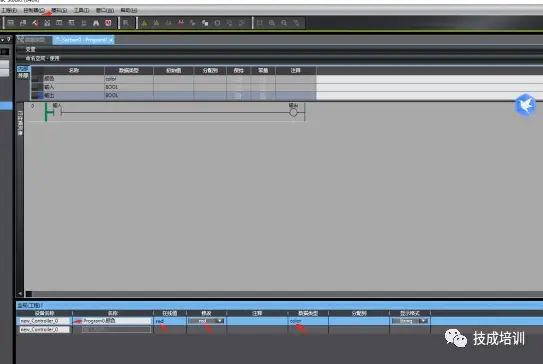Toggle 常量 checkbox for the 颜色 variable
543x364 pixels.
click(263, 79)
